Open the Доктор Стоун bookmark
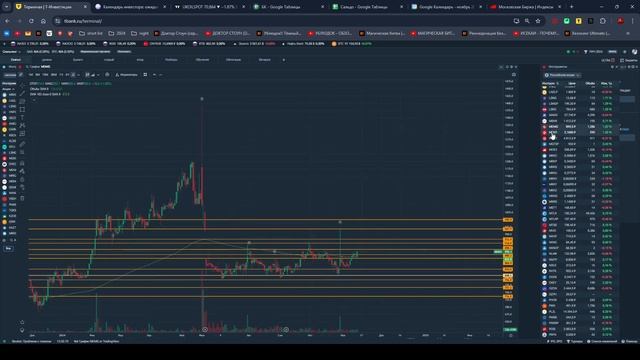 pyautogui.click(x=176, y=33)
